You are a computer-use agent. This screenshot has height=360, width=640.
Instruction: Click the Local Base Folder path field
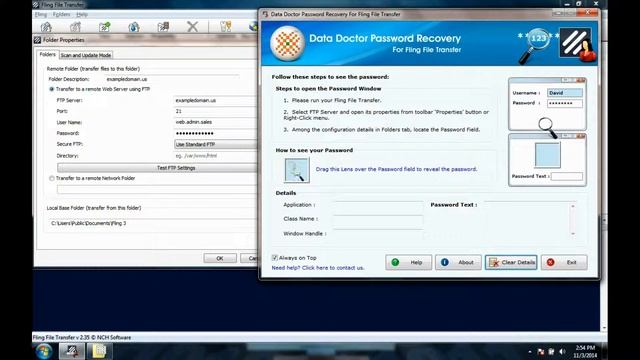[153, 224]
